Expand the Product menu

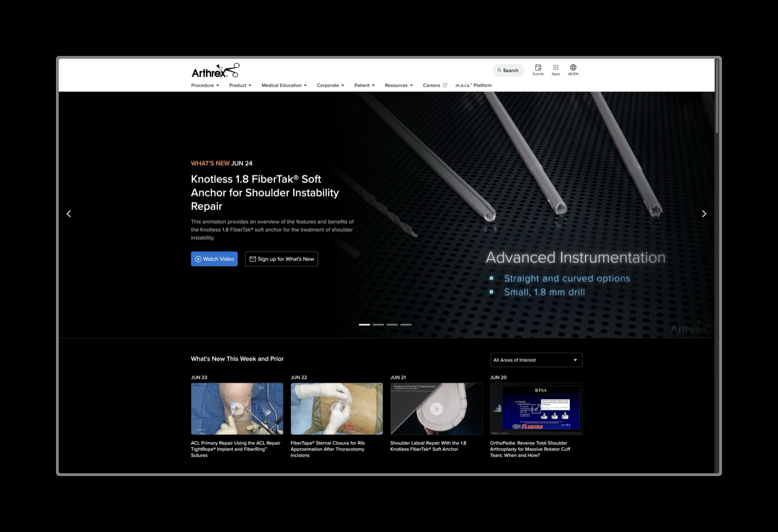point(240,85)
